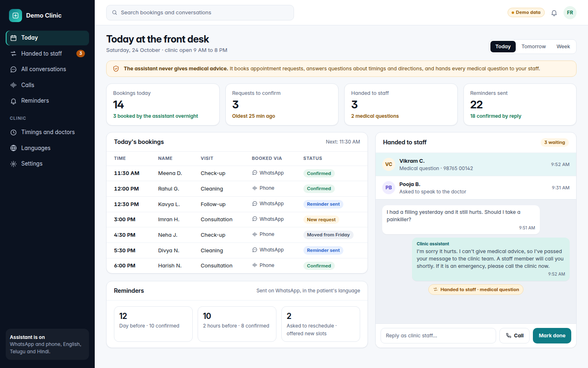
Task: Open All conversations in sidebar
Action: (47, 70)
